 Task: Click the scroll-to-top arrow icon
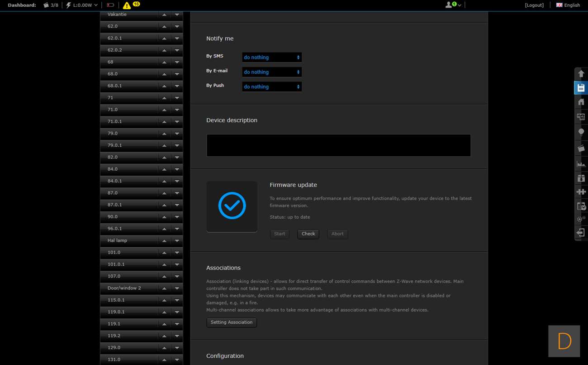click(581, 73)
